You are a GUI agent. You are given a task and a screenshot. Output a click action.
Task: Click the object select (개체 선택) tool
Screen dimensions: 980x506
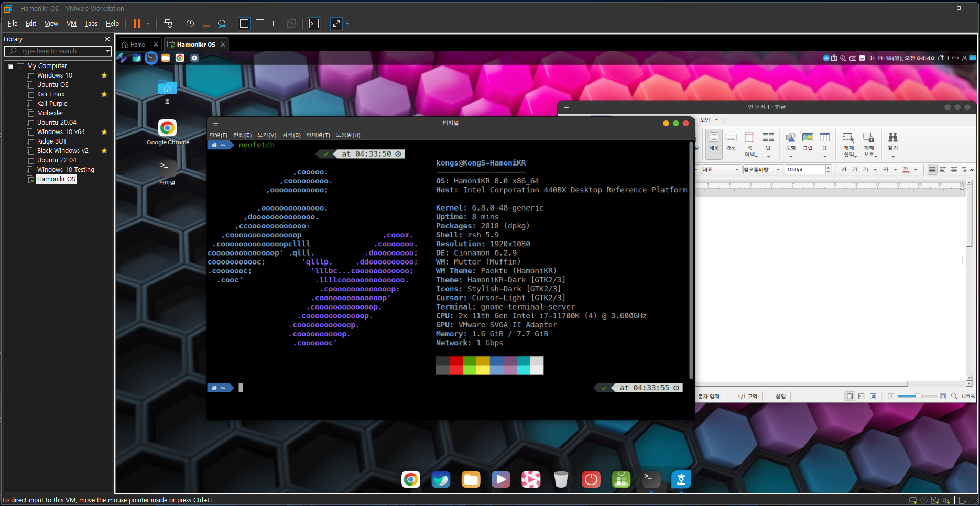coord(848,144)
